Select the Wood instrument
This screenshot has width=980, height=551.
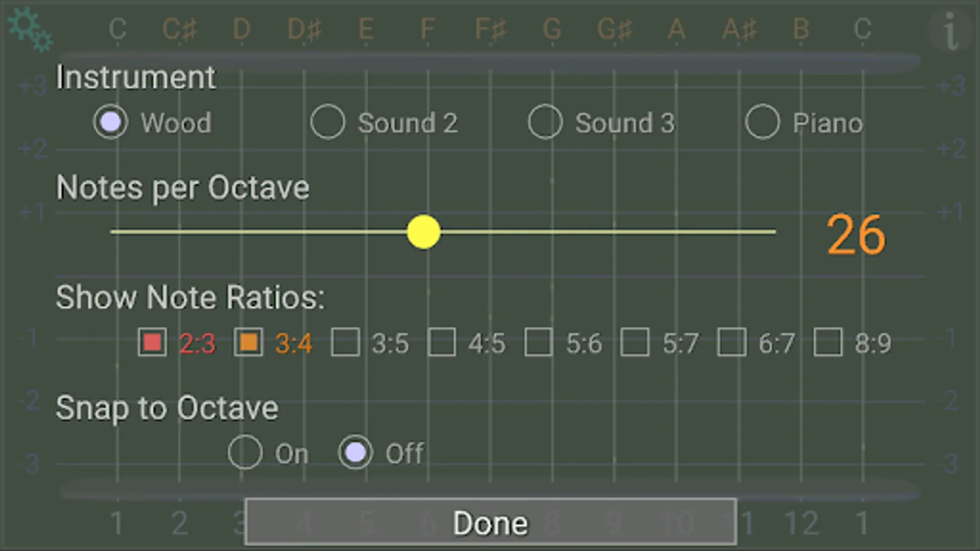(x=111, y=122)
